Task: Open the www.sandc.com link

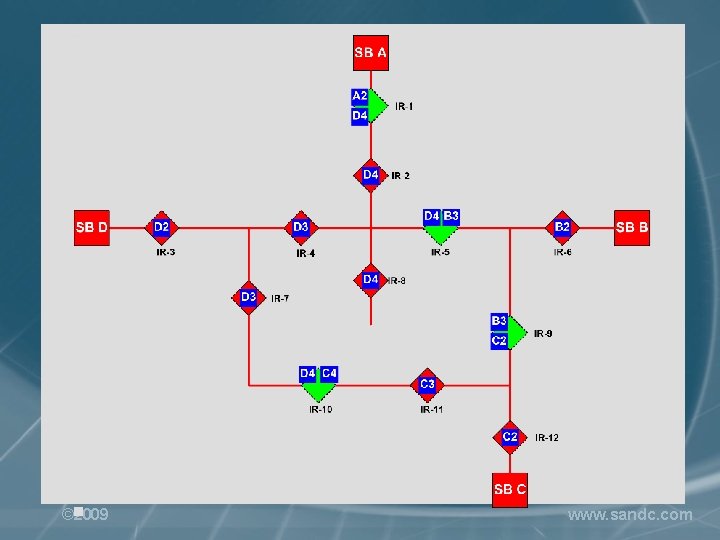Action: [x=630, y=515]
